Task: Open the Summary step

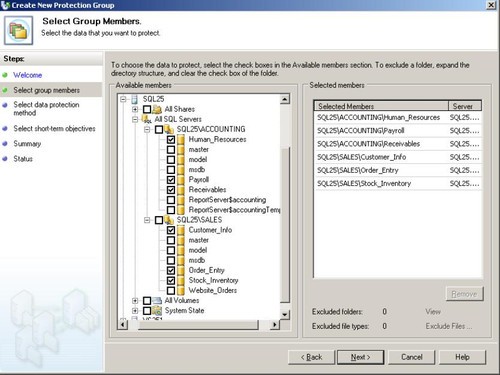Action: coord(27,144)
